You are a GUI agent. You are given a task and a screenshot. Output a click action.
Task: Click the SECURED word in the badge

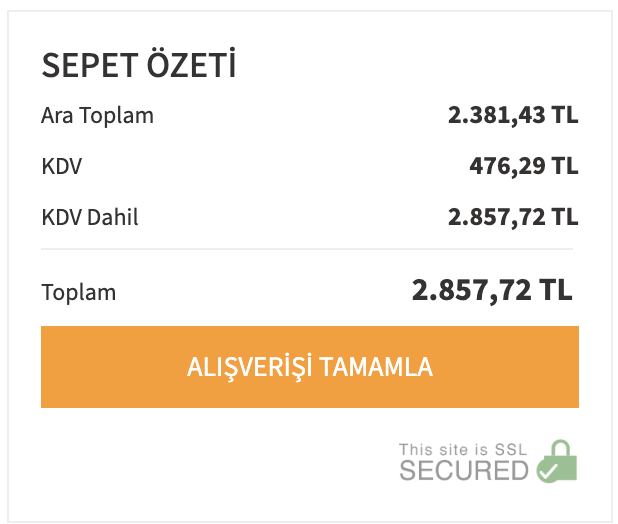click(464, 470)
